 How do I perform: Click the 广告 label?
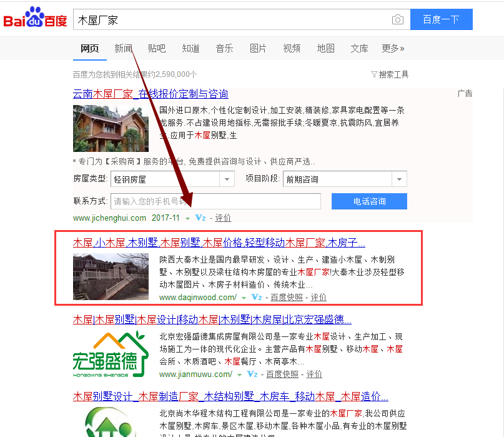[x=465, y=94]
